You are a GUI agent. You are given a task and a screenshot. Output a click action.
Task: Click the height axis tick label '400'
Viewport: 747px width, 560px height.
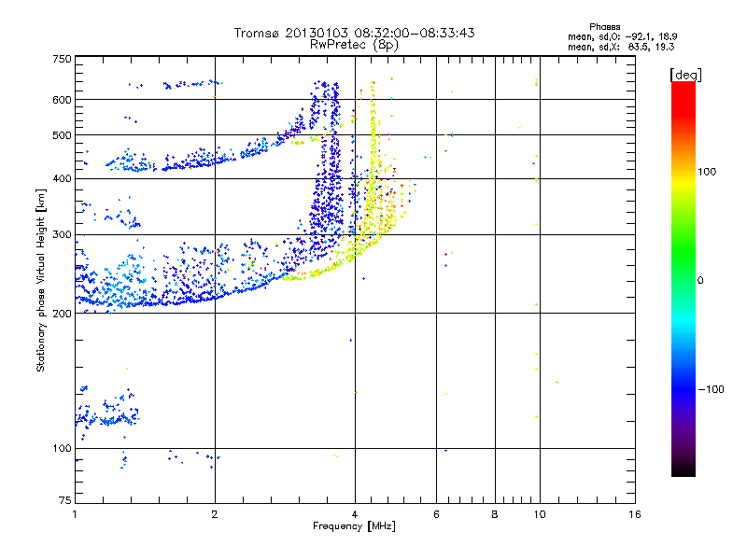(x=63, y=179)
